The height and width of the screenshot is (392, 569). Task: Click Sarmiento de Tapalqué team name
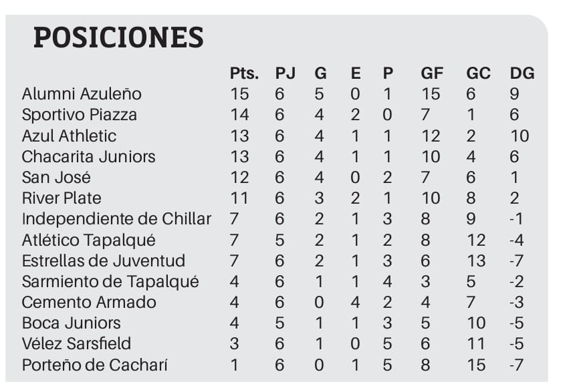point(110,282)
